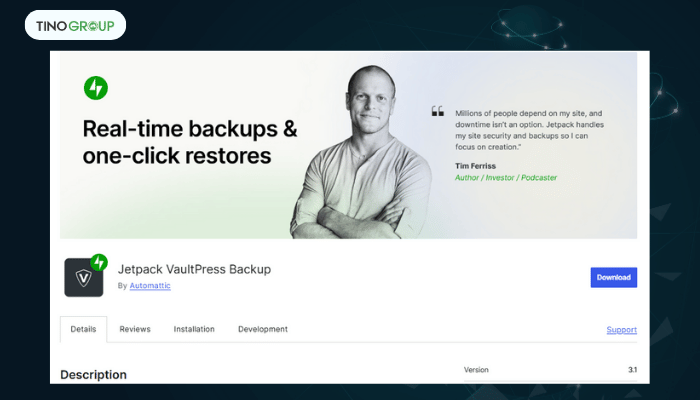
Task: Click the Author / Investor / Podcaster caption
Action: [506, 178]
